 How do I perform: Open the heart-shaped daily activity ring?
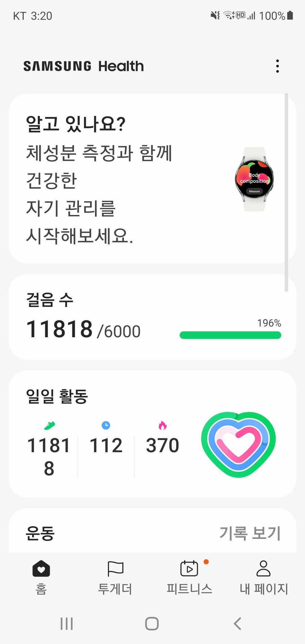coord(238,445)
